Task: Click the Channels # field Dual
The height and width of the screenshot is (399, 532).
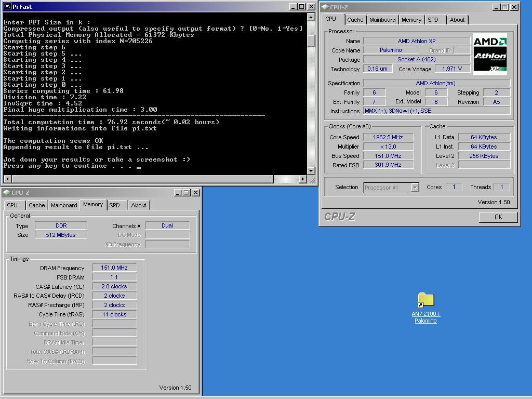Action: point(168,225)
